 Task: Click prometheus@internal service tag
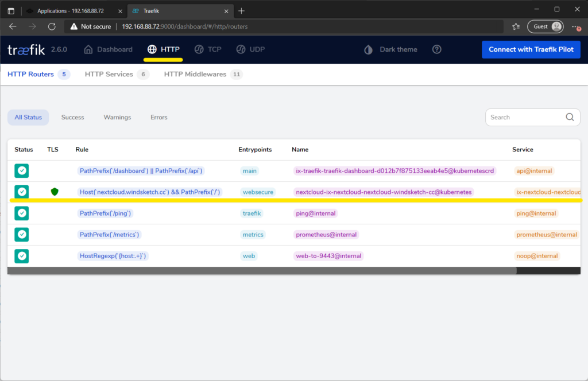pyautogui.click(x=547, y=235)
